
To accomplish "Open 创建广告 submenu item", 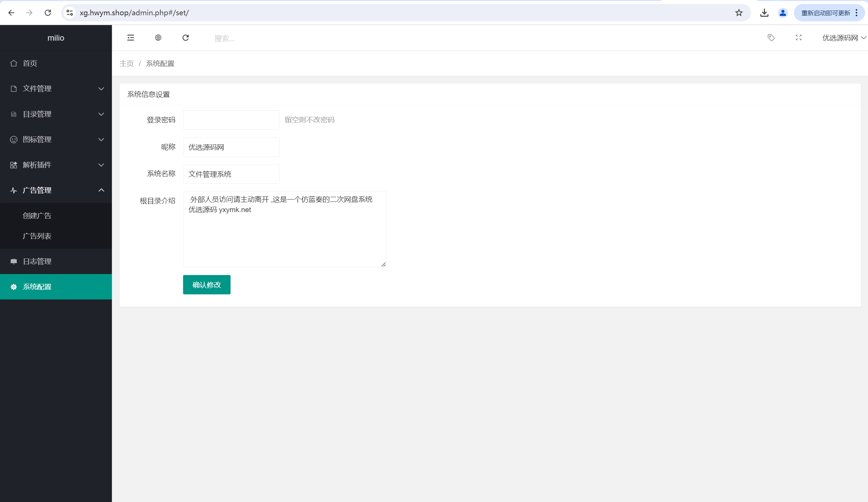I will (56, 216).
